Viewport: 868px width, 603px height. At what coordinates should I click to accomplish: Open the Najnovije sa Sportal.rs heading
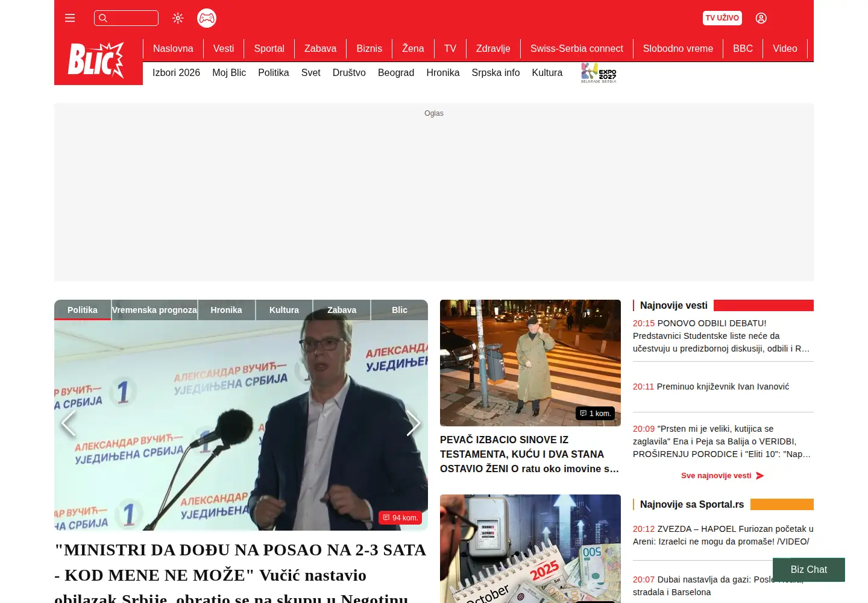pyautogui.click(x=692, y=505)
